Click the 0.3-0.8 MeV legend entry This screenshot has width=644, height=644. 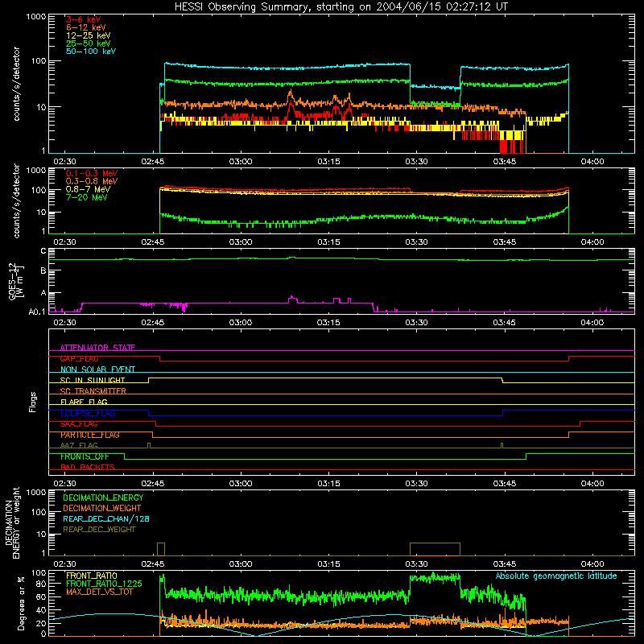pos(92,181)
